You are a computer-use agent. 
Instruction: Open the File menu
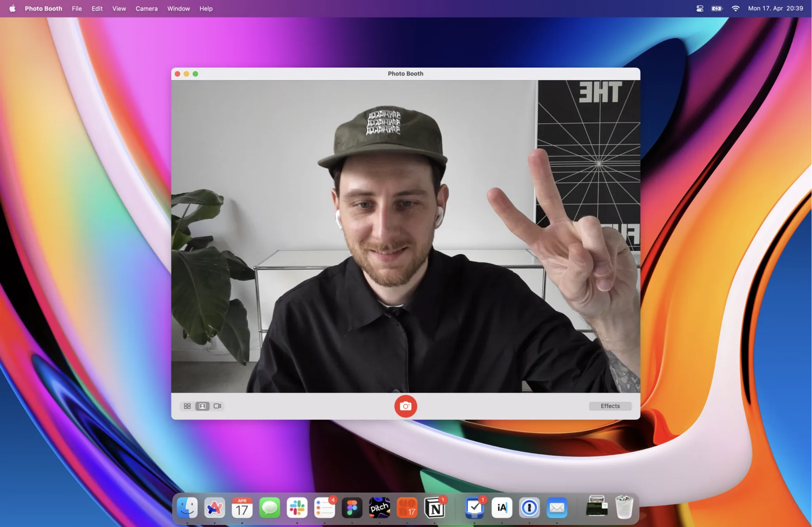pos(77,8)
